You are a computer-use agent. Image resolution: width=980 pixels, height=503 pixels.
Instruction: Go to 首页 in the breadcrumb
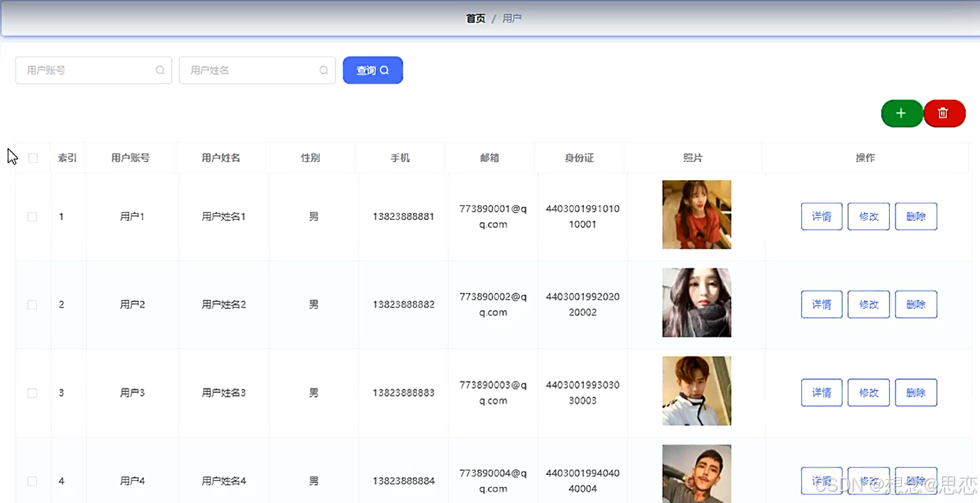pyautogui.click(x=476, y=19)
